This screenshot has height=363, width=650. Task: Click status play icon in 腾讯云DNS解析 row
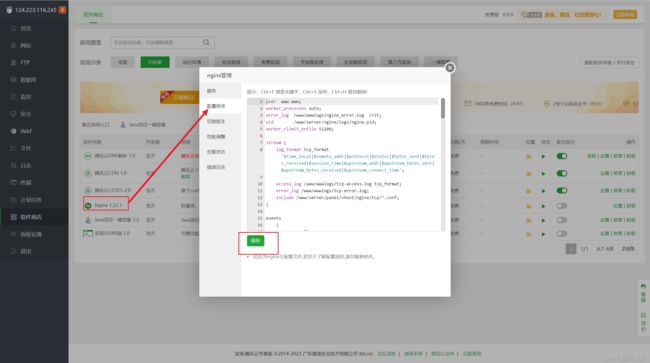tap(543, 156)
